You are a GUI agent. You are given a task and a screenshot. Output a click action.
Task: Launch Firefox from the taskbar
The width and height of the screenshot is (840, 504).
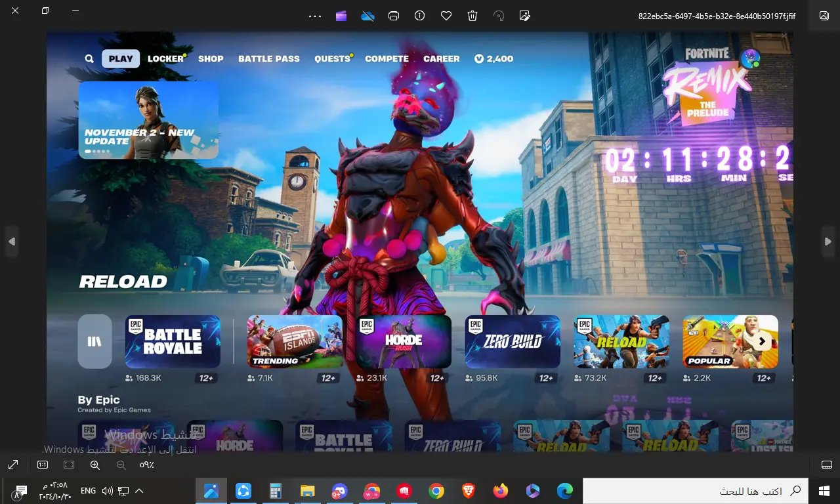tap(501, 491)
